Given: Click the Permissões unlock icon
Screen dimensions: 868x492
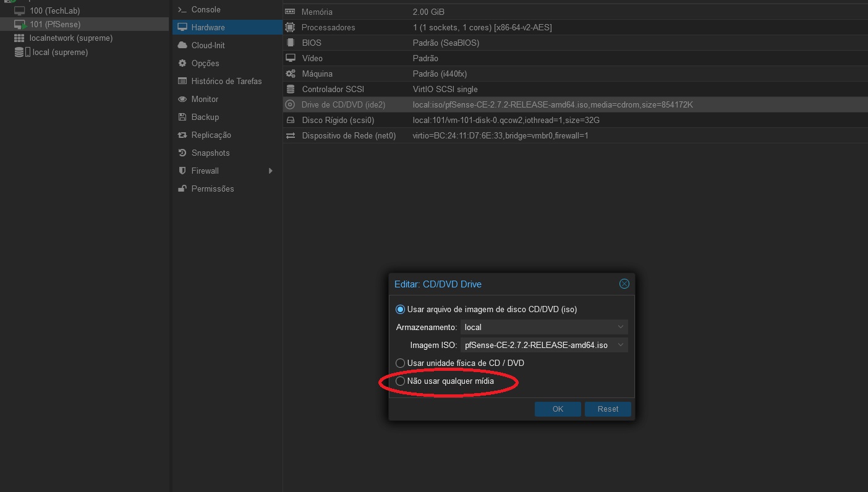Looking at the screenshot, I should pyautogui.click(x=182, y=189).
